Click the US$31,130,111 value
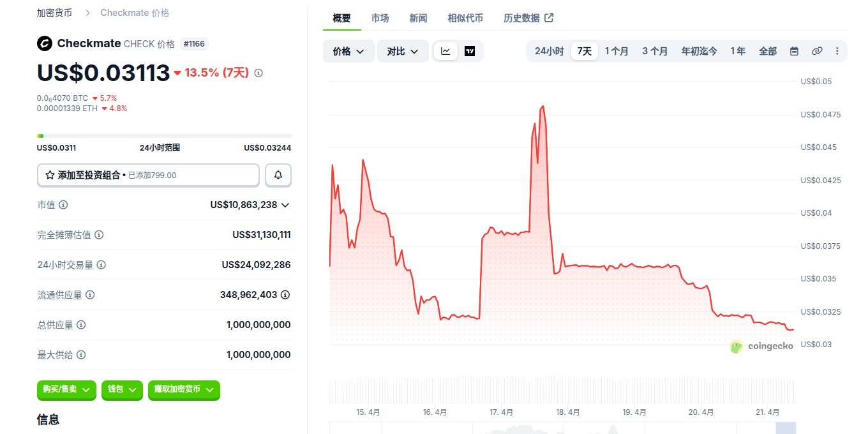 pos(262,235)
